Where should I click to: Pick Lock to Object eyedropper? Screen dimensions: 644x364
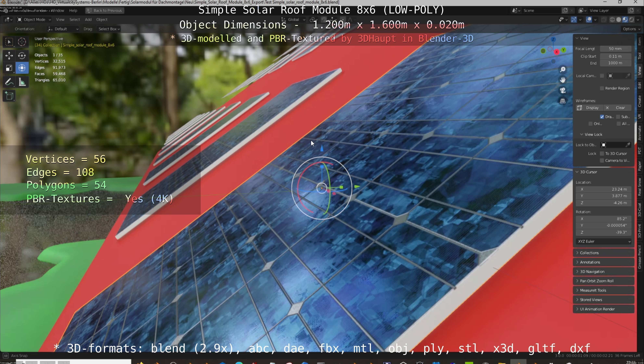coord(627,145)
